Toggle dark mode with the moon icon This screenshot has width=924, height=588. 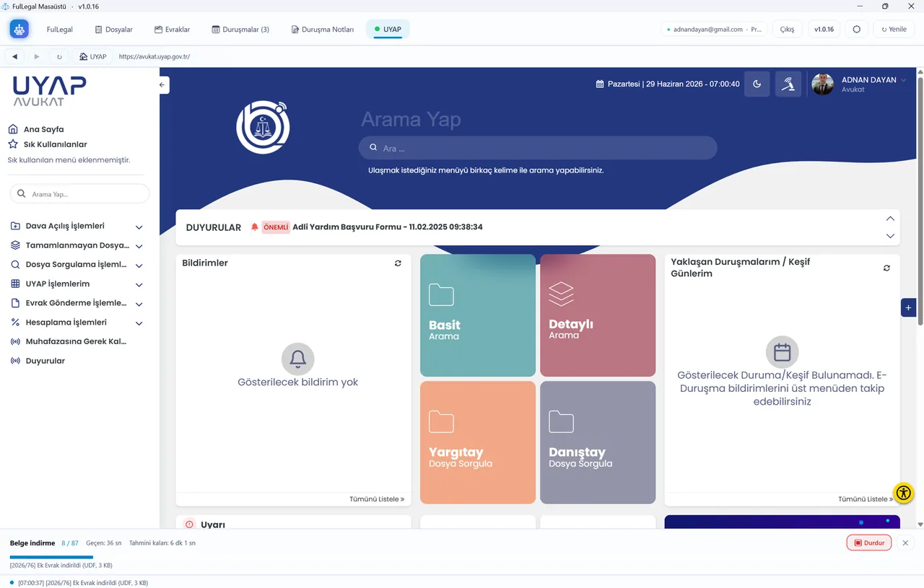coord(757,84)
